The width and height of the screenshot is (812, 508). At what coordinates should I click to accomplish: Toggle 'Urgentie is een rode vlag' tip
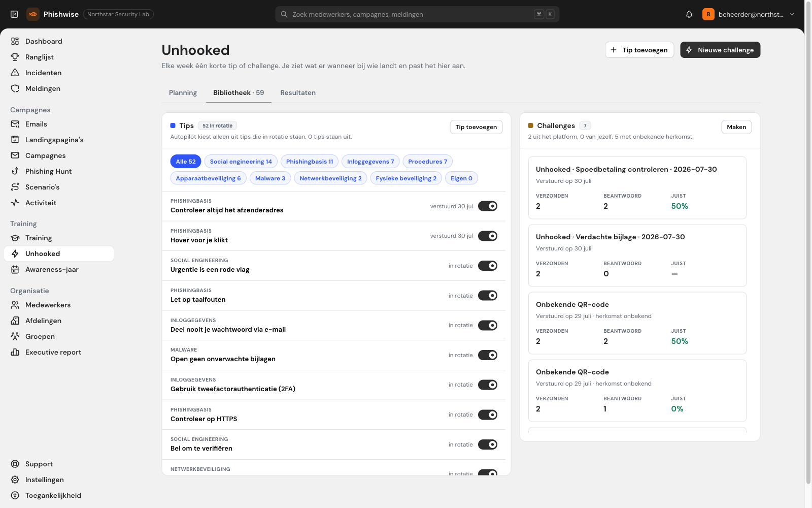(x=488, y=266)
